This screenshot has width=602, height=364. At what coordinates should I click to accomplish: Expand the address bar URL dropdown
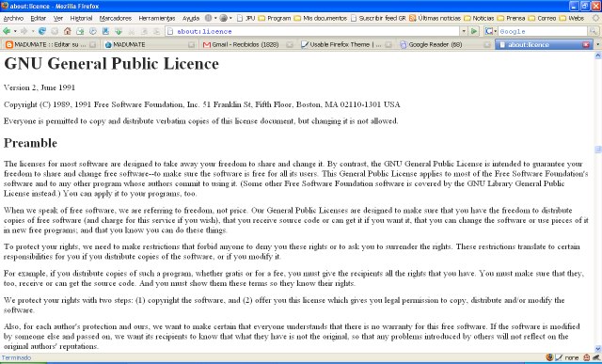[464, 31]
